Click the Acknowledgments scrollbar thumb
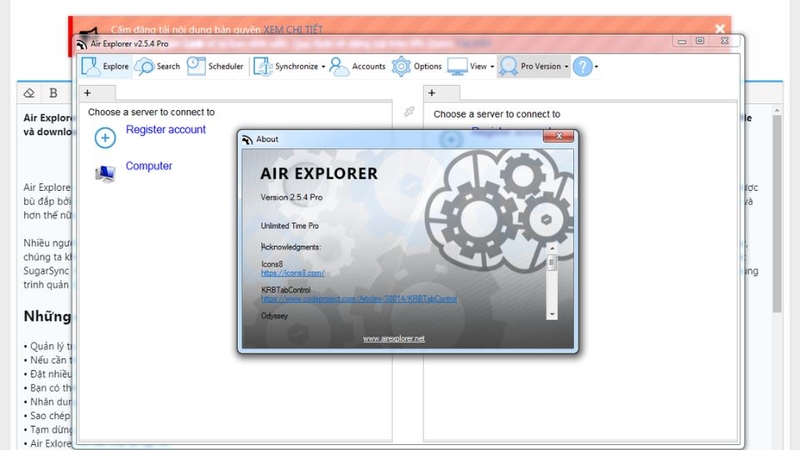The height and width of the screenshot is (450, 800). click(552, 263)
